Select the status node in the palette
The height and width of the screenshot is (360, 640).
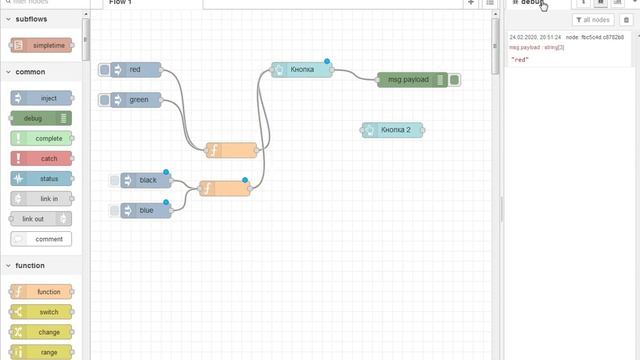(41, 179)
